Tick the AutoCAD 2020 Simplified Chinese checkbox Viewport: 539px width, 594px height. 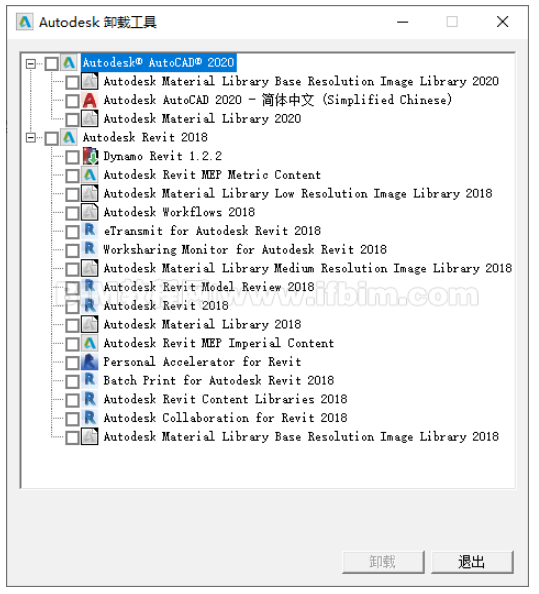[x=72, y=101]
